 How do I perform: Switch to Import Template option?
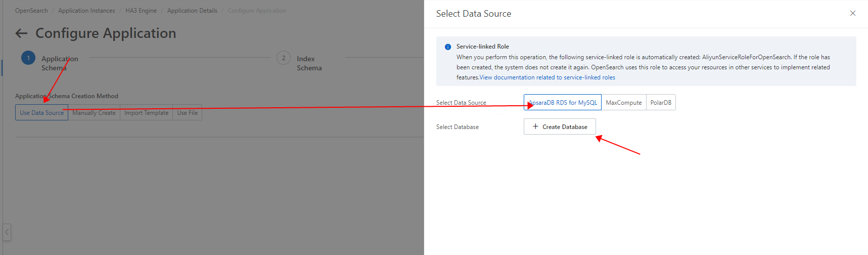point(146,113)
